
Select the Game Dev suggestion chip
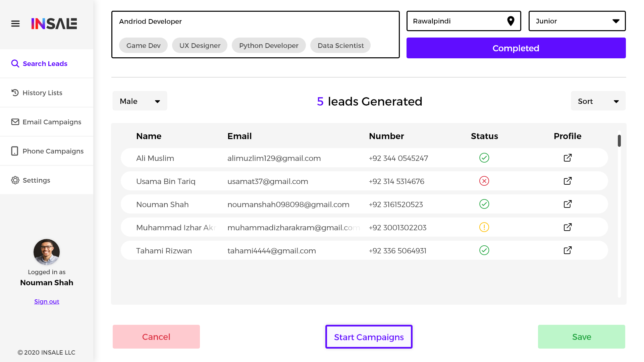(144, 45)
